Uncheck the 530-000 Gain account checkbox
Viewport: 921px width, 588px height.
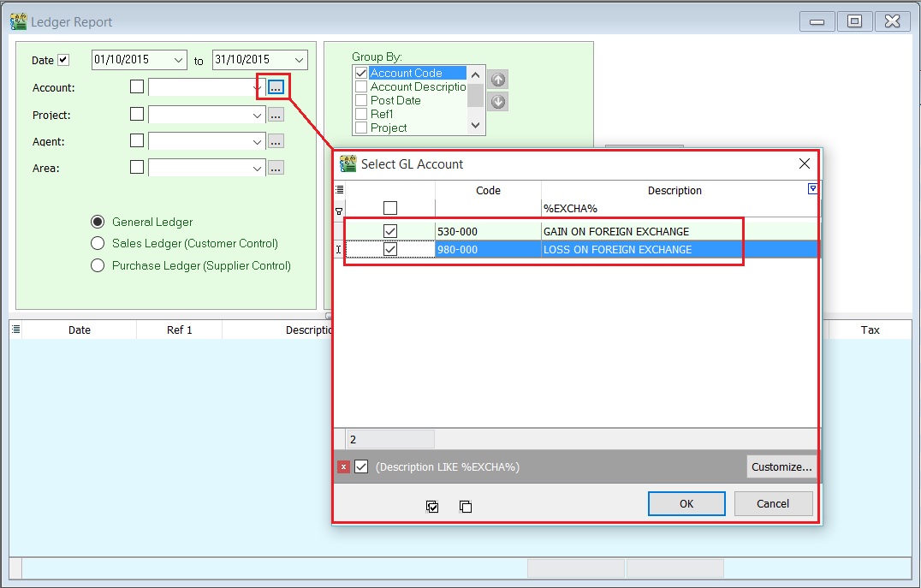tap(390, 231)
